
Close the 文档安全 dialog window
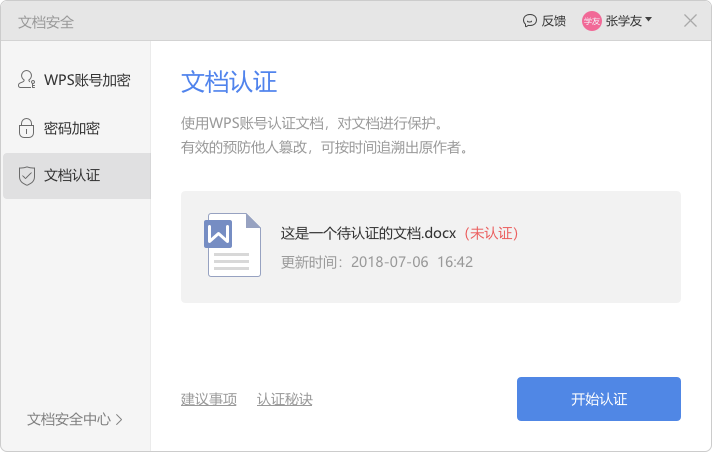click(x=690, y=21)
